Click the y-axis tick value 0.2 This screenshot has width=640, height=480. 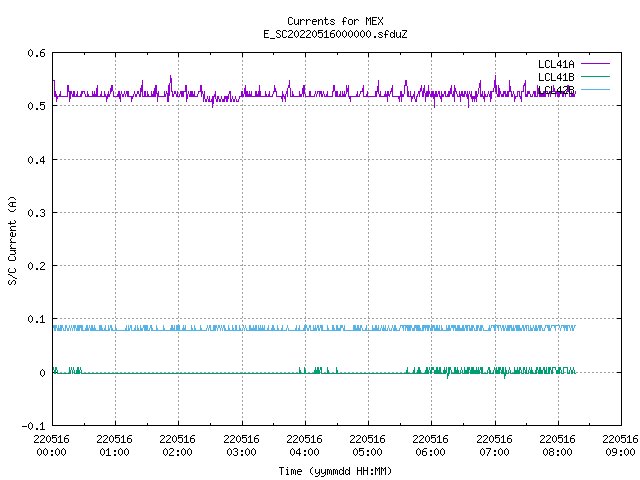click(36, 266)
